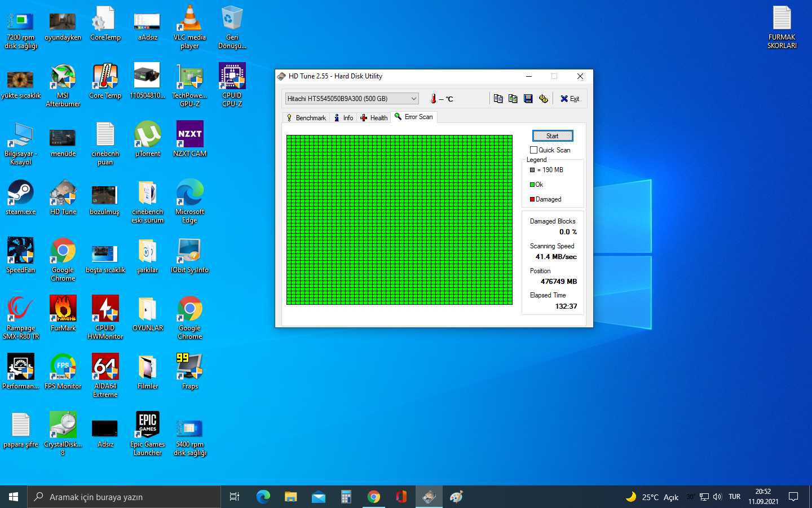This screenshot has height=508, width=812.
Task: Expand the Hitachi drive selection dropdown
Action: tap(413, 99)
